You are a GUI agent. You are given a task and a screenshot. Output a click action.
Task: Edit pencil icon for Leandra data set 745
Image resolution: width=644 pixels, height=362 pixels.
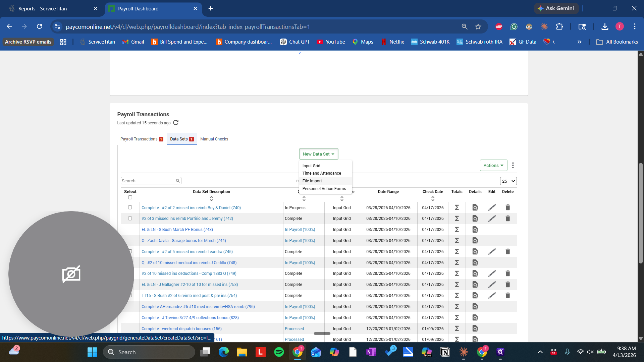492,252
